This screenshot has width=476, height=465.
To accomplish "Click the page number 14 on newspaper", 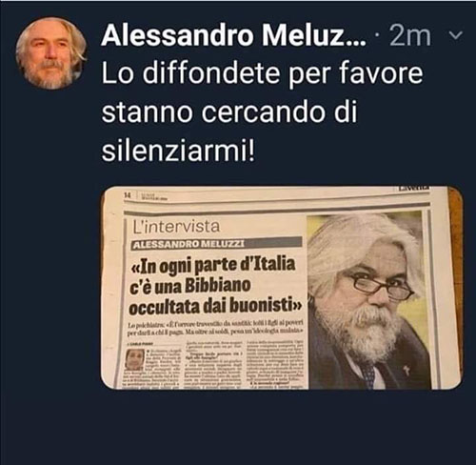I will pos(128,195).
